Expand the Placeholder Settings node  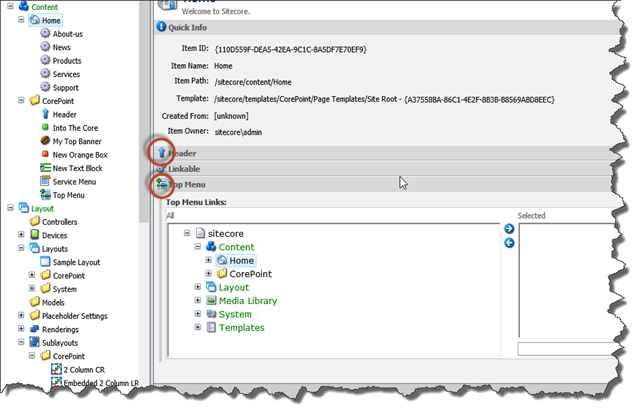pyautogui.click(x=21, y=315)
